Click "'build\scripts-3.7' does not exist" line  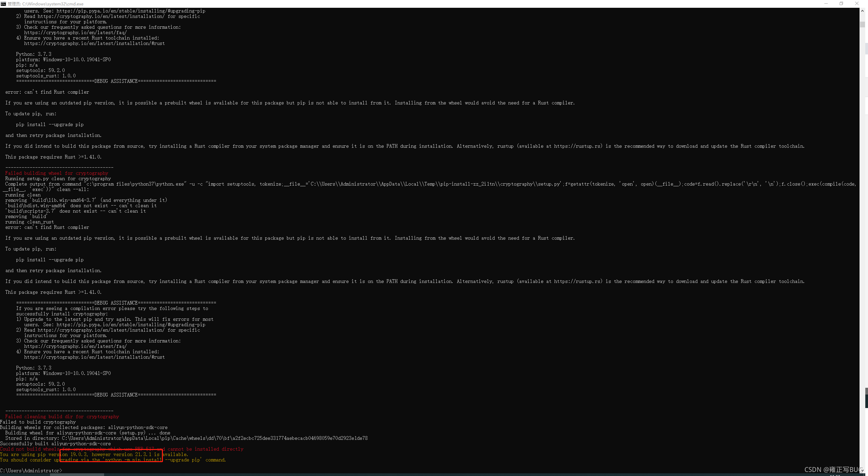[x=75, y=211]
